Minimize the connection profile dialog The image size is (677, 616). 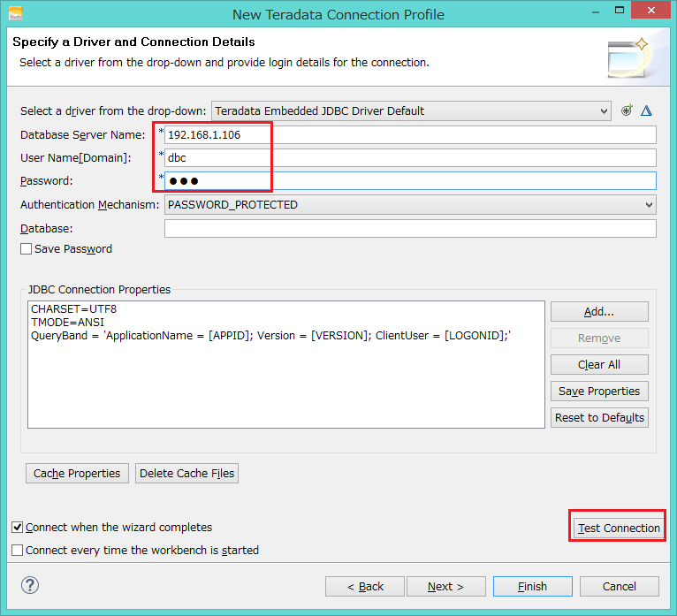(x=596, y=11)
